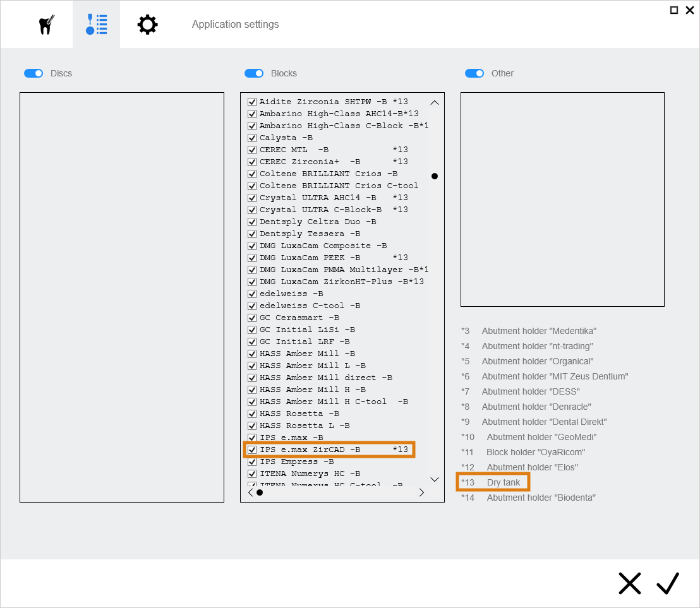Uncheck Aidite Zirconia SHTPW -B checkbox
The height and width of the screenshot is (608, 700).
coord(252,102)
